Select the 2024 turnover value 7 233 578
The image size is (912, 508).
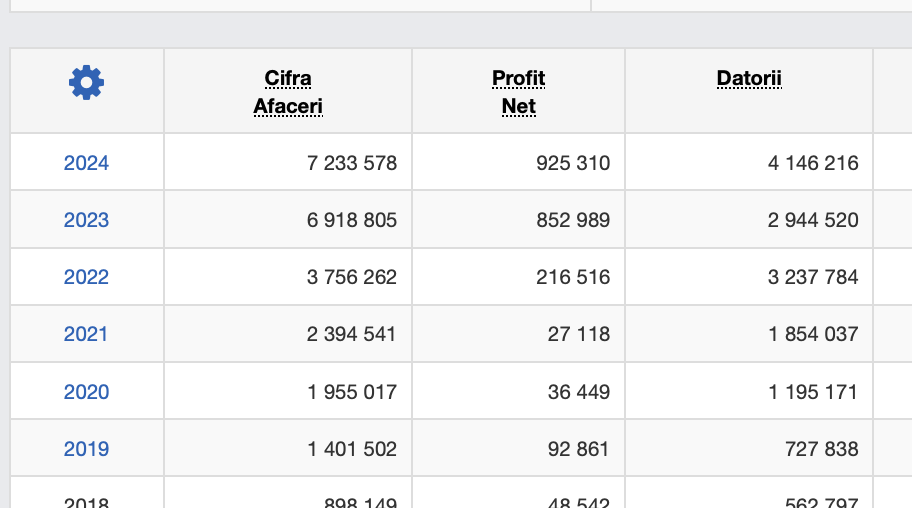pyautogui.click(x=352, y=163)
